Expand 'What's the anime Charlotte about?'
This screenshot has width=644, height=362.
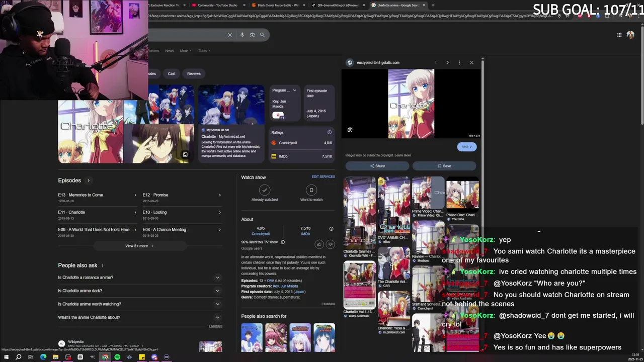[139, 317]
